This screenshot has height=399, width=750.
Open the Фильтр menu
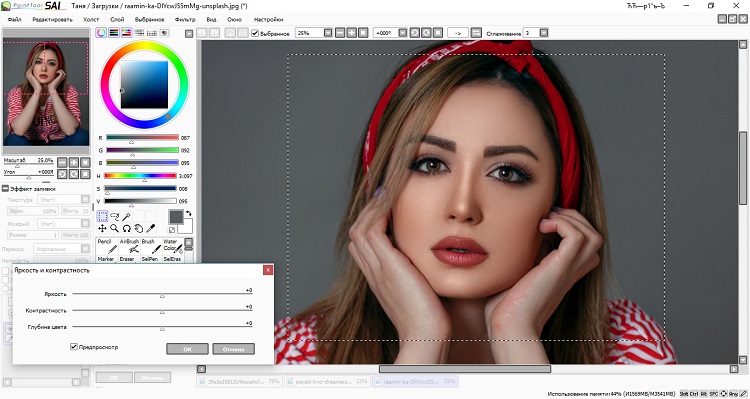pos(185,20)
